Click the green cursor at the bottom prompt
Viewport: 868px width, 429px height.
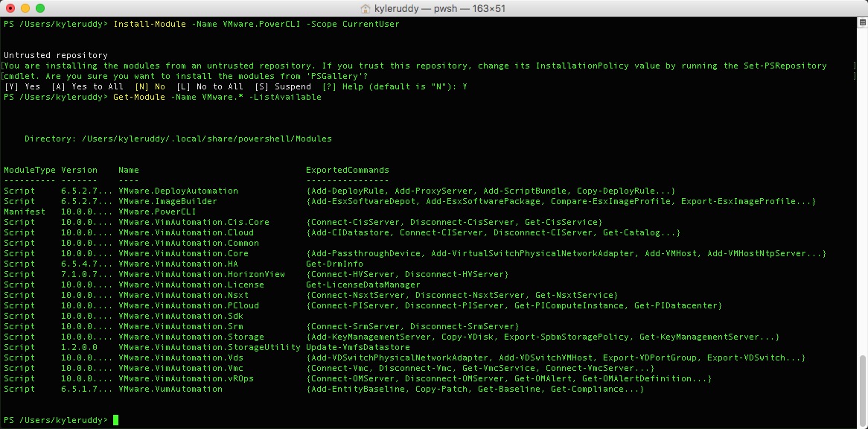coord(115,420)
